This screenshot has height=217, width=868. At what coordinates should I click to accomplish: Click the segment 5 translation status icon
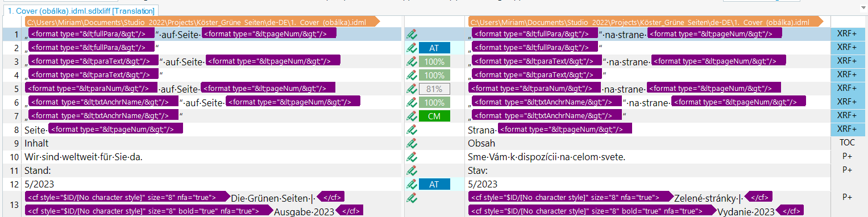[412, 89]
